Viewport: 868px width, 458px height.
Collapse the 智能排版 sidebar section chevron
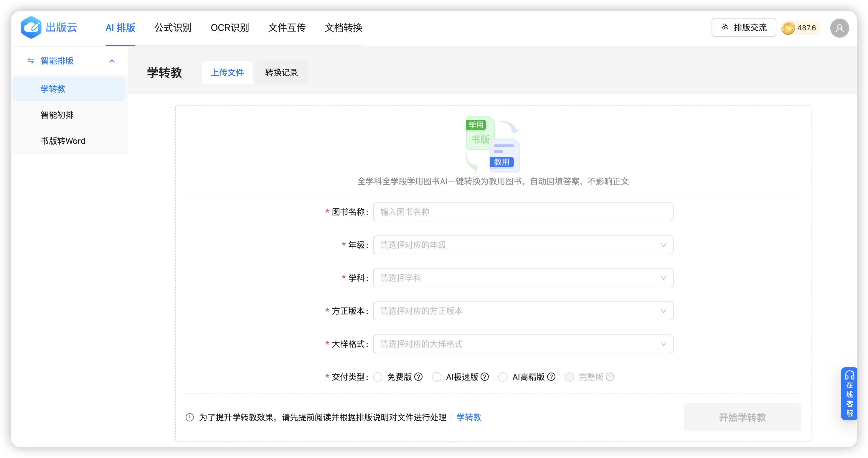[x=112, y=61]
